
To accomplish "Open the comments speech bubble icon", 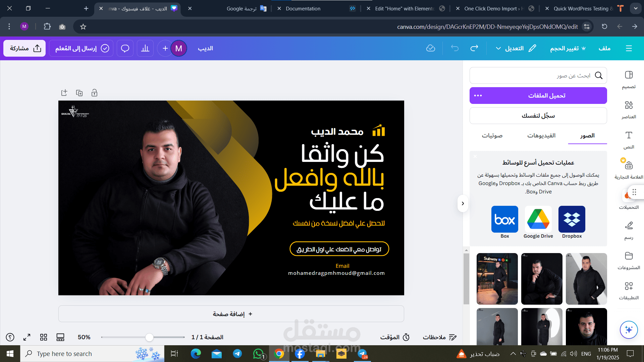I will (x=125, y=48).
